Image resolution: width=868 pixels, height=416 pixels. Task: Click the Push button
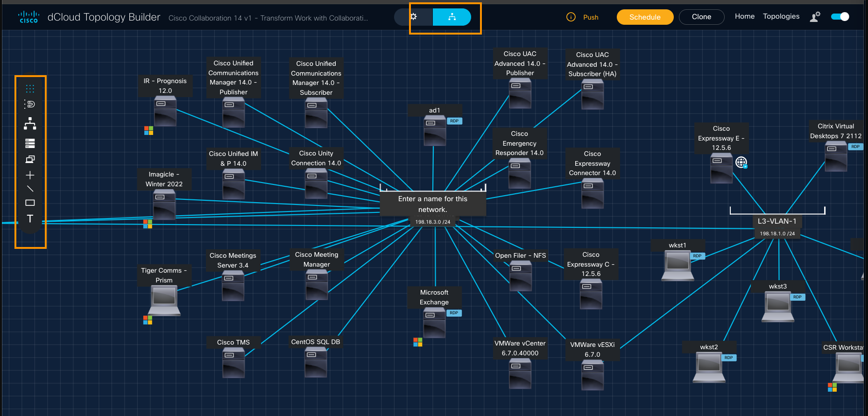[591, 17]
